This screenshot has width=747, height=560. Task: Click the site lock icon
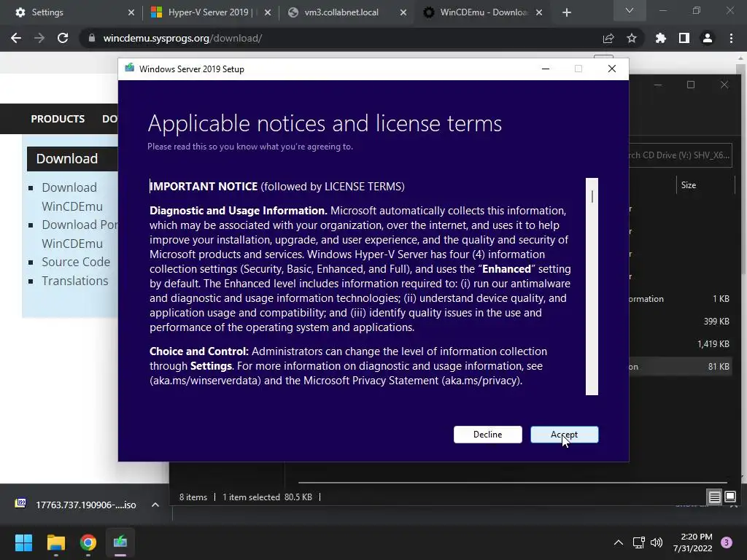click(x=91, y=38)
